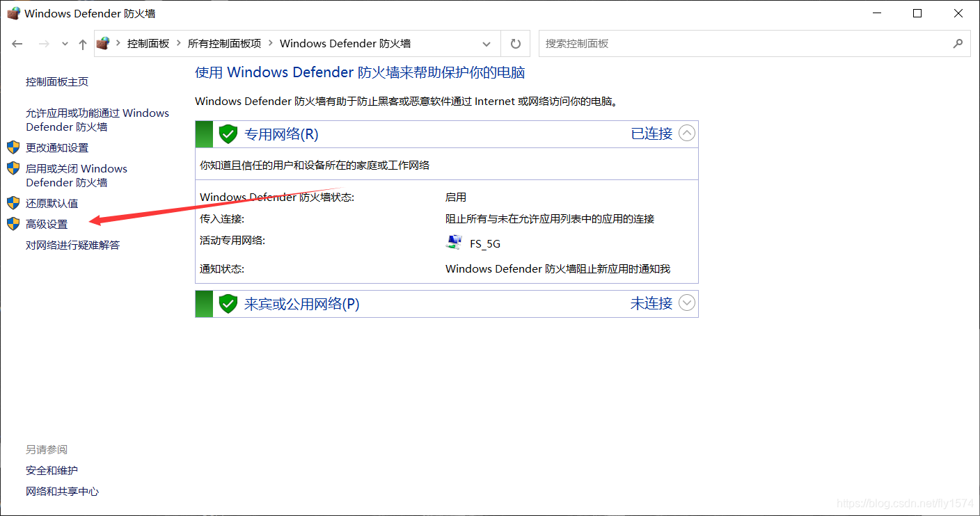Click 活动专用网络: label
980x516 pixels.
pos(232,241)
